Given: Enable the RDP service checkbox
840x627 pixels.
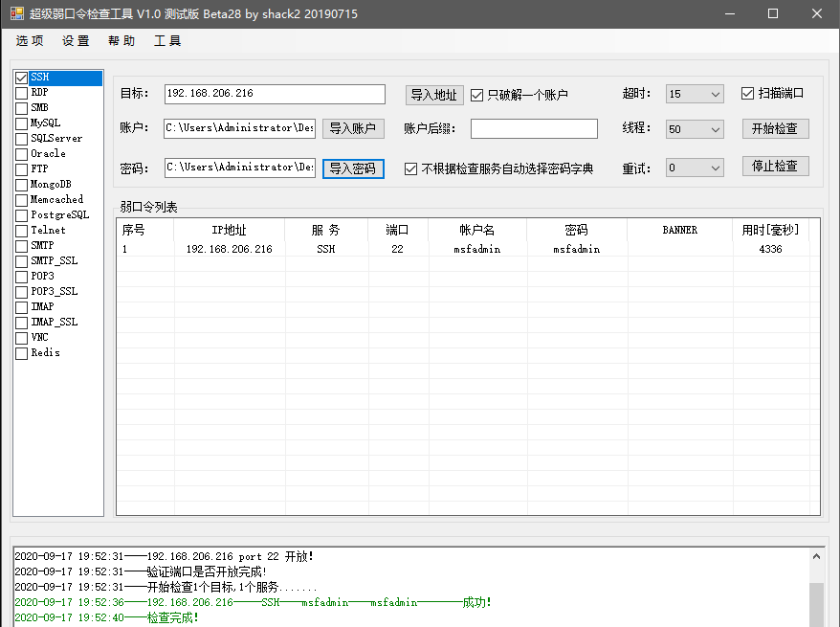Looking at the screenshot, I should tap(21, 93).
